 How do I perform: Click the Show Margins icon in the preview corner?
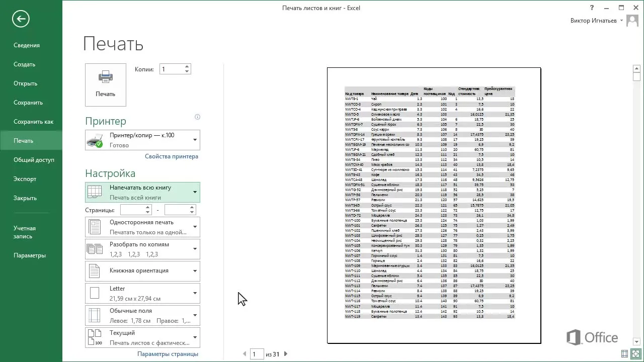(624, 354)
